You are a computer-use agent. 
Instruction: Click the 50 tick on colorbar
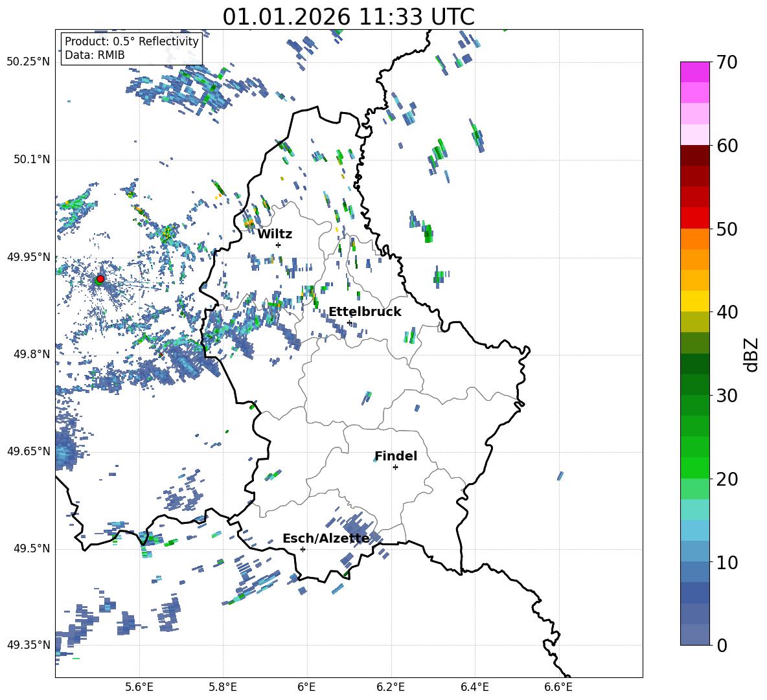[x=727, y=229]
